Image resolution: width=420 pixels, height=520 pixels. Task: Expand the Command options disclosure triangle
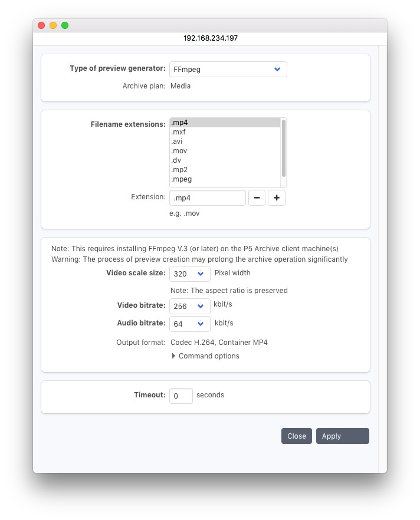tap(173, 356)
